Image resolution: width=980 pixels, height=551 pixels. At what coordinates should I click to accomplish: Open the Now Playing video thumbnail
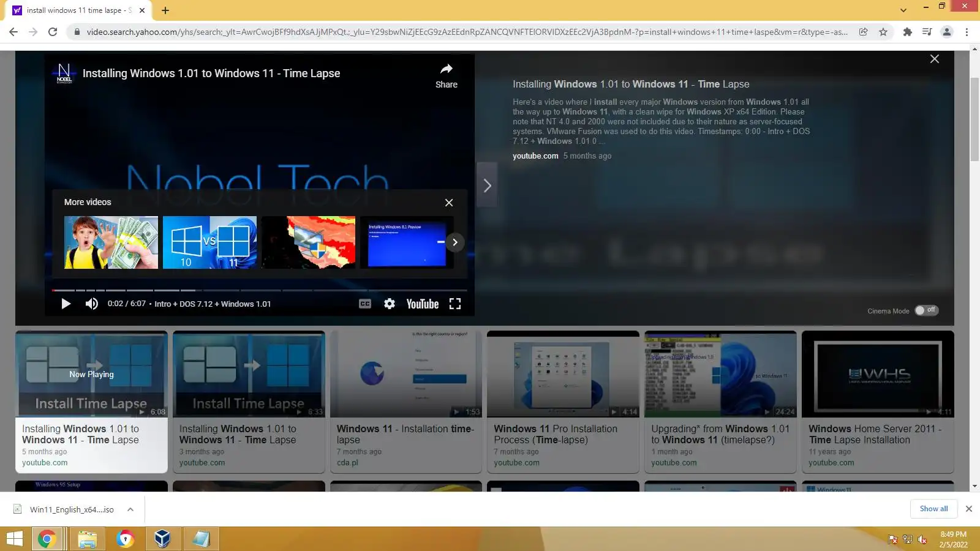pos(91,374)
